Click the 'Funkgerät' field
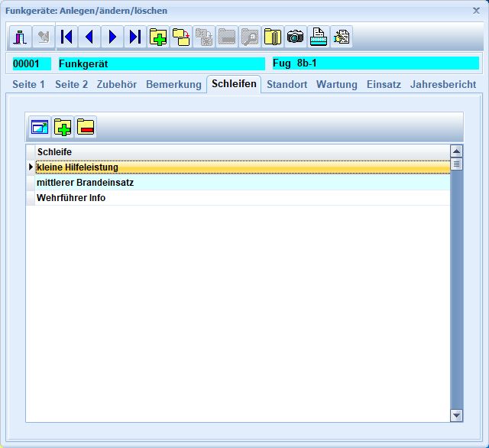This screenshot has height=448, width=489. click(161, 63)
